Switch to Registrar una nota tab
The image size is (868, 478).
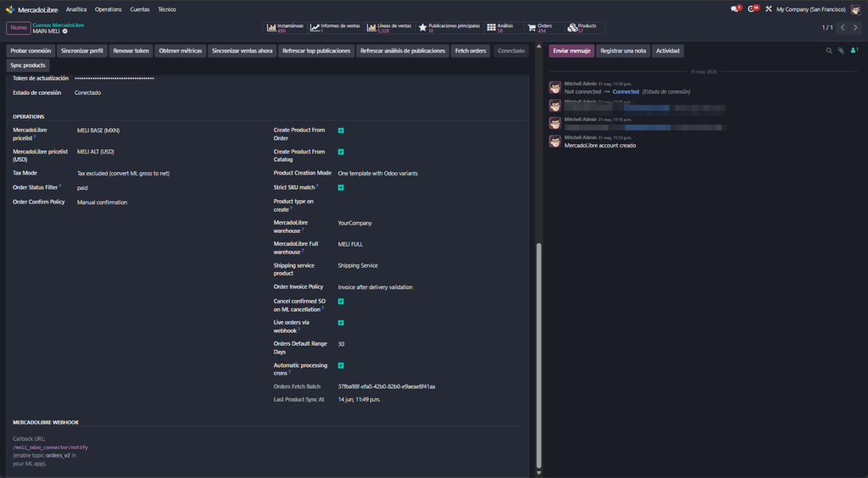tap(623, 51)
